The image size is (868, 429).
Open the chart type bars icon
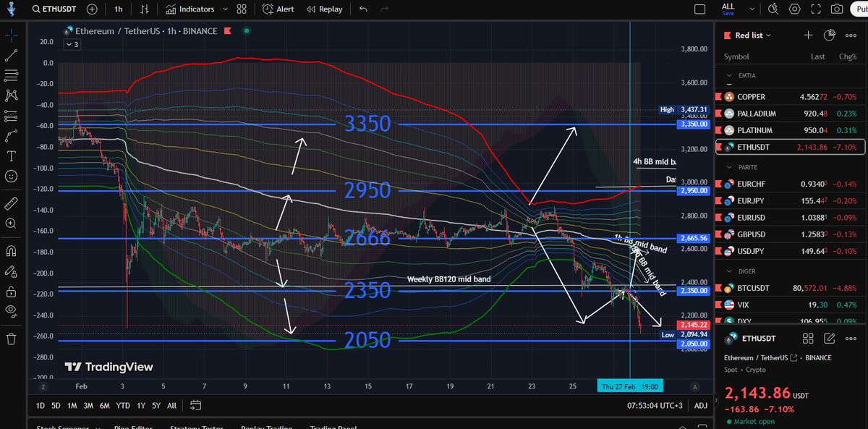click(145, 9)
